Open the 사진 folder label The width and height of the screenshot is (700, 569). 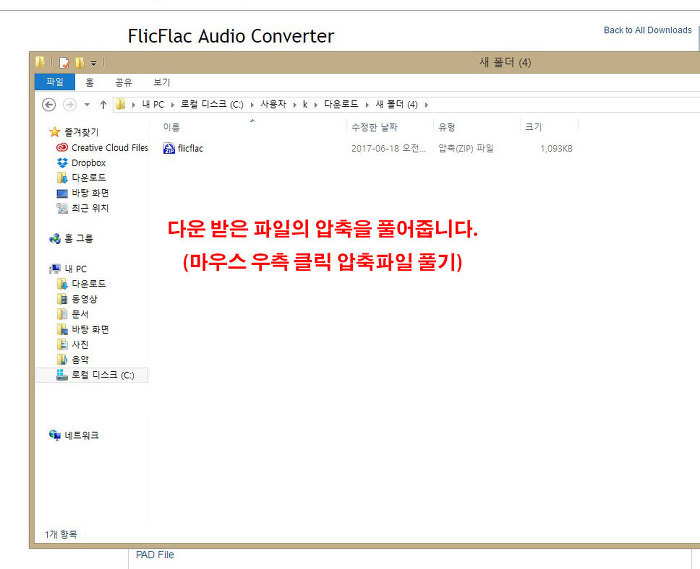tap(80, 345)
